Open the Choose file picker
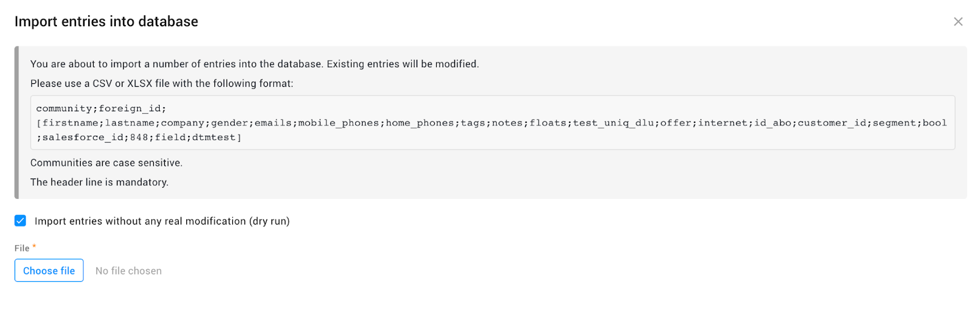Image resolution: width=980 pixels, height=315 pixels. pos(49,270)
